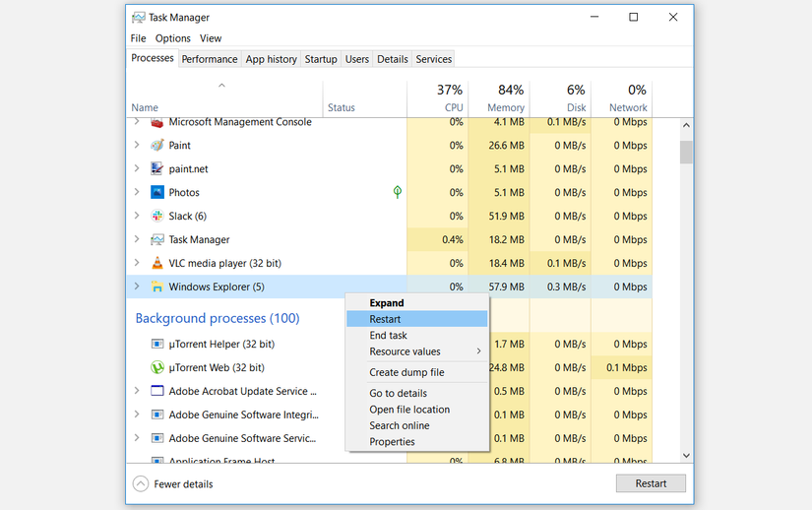Choose End task in the context menu
The height and width of the screenshot is (510, 812).
coord(417,335)
